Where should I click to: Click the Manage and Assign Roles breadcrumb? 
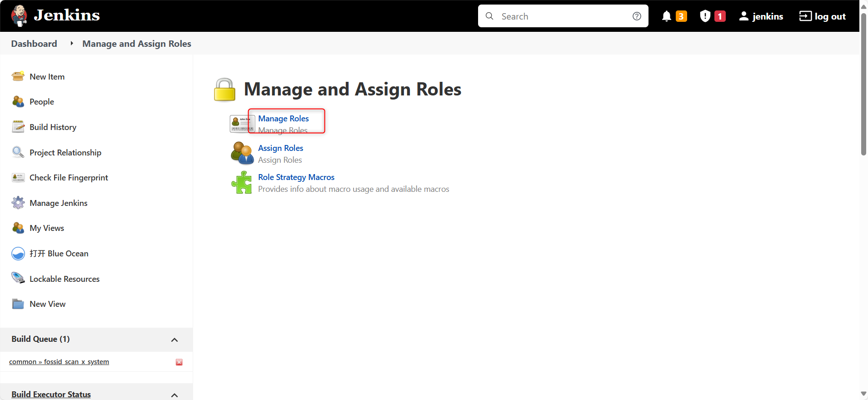click(137, 44)
